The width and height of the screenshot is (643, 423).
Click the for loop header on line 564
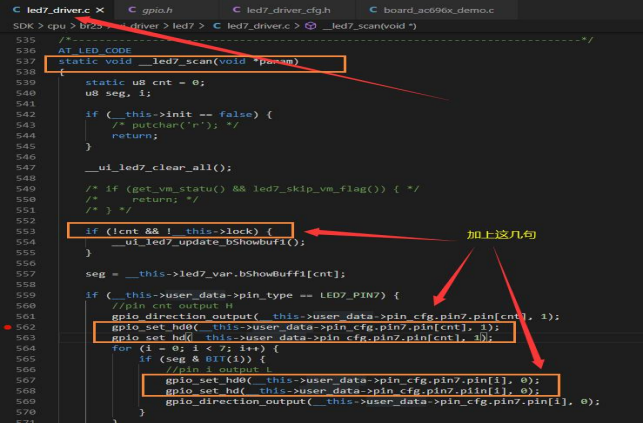pyautogui.click(x=195, y=348)
